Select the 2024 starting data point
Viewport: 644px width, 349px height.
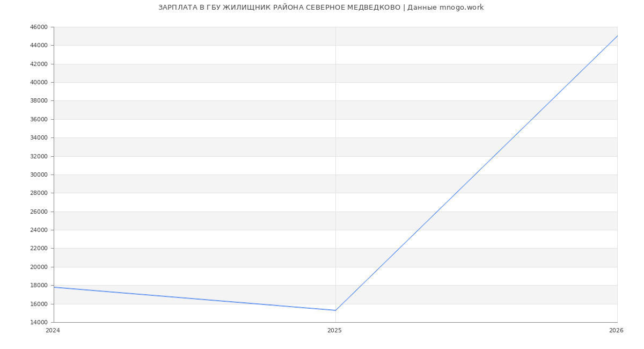click(54, 287)
